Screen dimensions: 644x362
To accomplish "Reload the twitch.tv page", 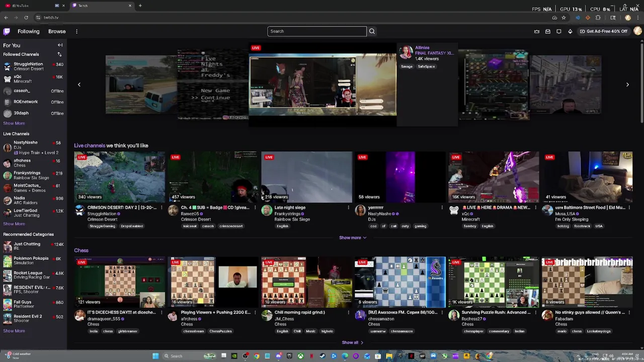I will click(x=26, y=18).
